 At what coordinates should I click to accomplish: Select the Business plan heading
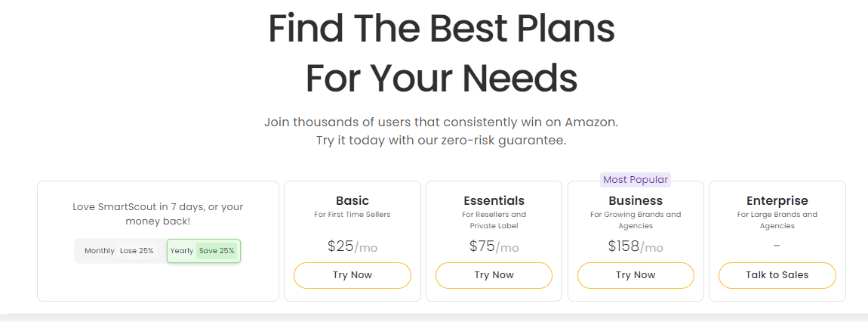coord(636,200)
